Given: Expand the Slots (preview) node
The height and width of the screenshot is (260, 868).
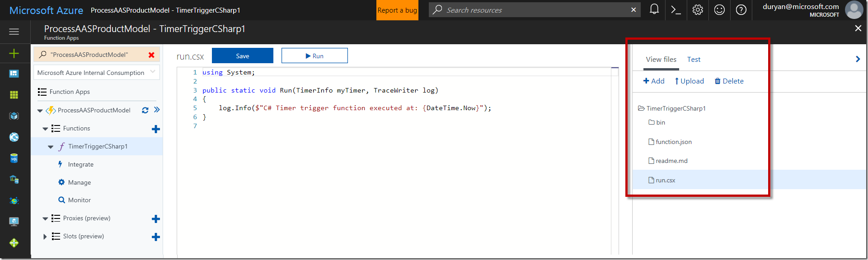Looking at the screenshot, I should (x=45, y=237).
